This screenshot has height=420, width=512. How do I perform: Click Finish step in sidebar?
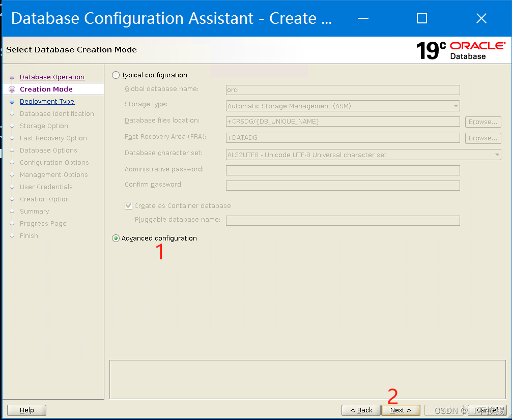pyautogui.click(x=29, y=235)
